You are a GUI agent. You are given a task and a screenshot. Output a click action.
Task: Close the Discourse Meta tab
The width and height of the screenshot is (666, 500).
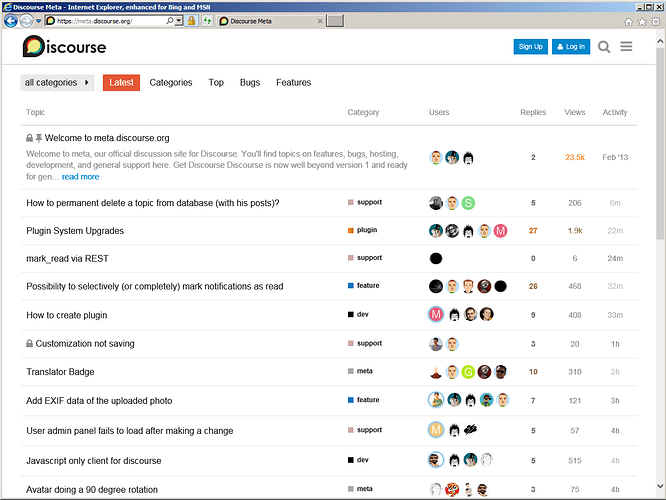pos(320,21)
